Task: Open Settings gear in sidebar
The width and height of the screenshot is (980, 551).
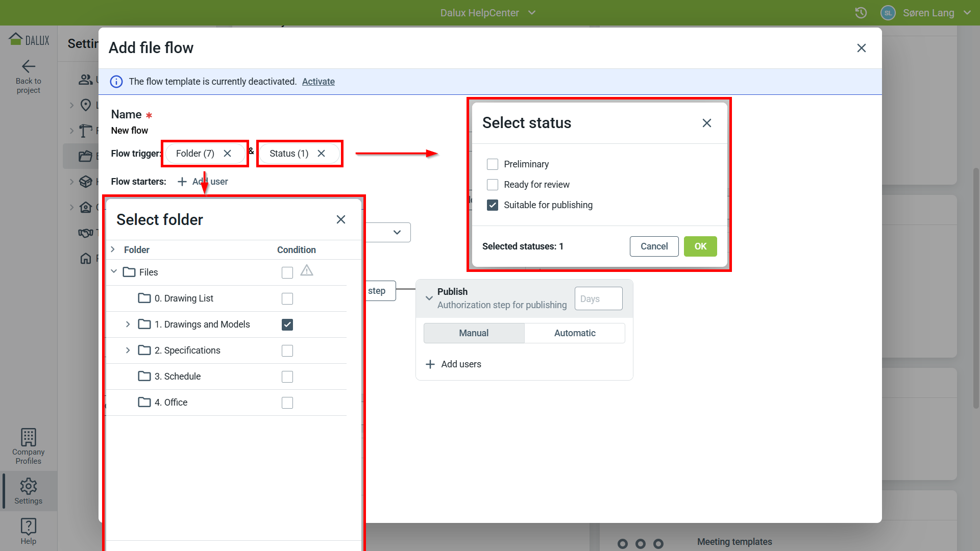Action: point(28,491)
